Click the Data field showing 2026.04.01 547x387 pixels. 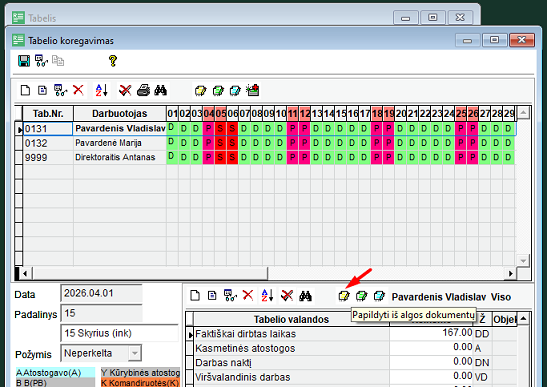[x=101, y=293]
